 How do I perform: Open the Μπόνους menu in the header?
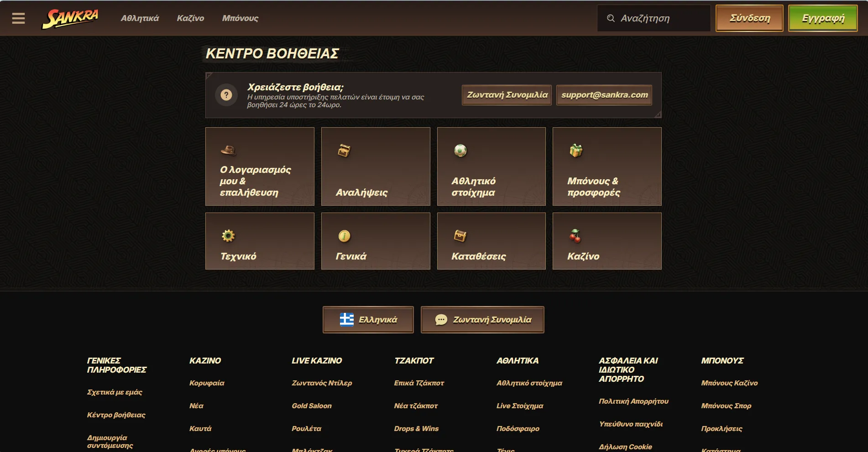tap(240, 18)
